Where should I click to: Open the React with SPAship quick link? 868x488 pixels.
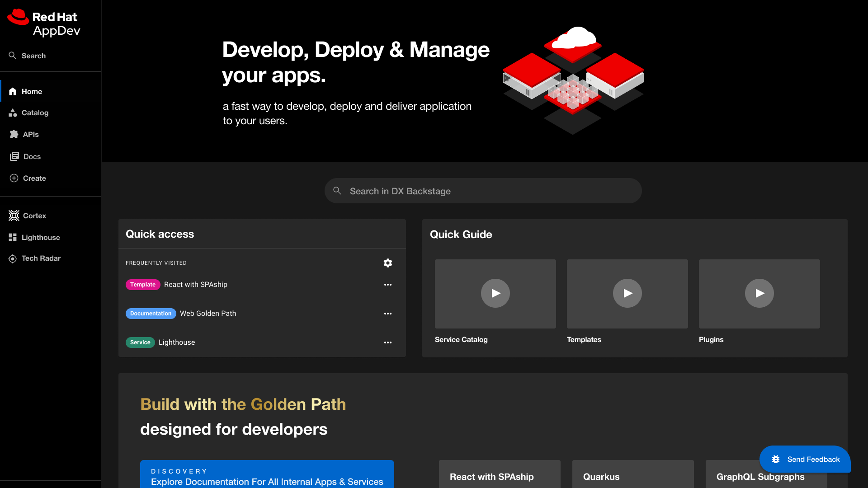196,285
